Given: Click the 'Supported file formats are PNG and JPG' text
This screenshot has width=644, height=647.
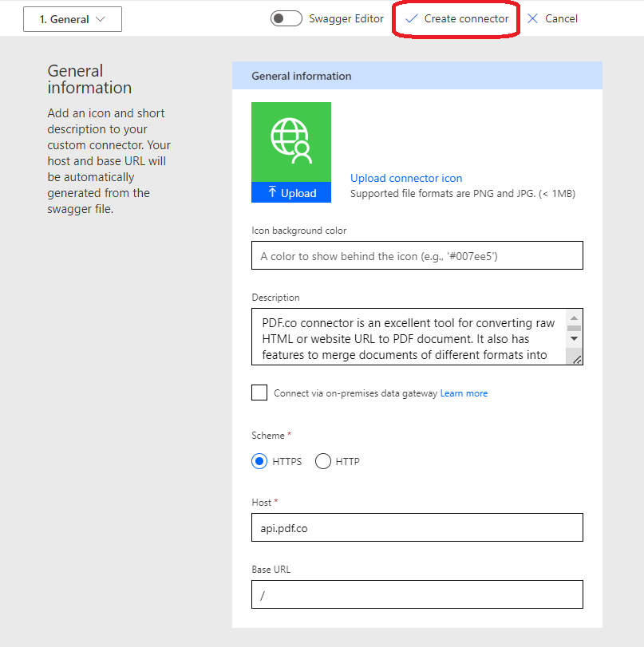Looking at the screenshot, I should tap(463, 194).
